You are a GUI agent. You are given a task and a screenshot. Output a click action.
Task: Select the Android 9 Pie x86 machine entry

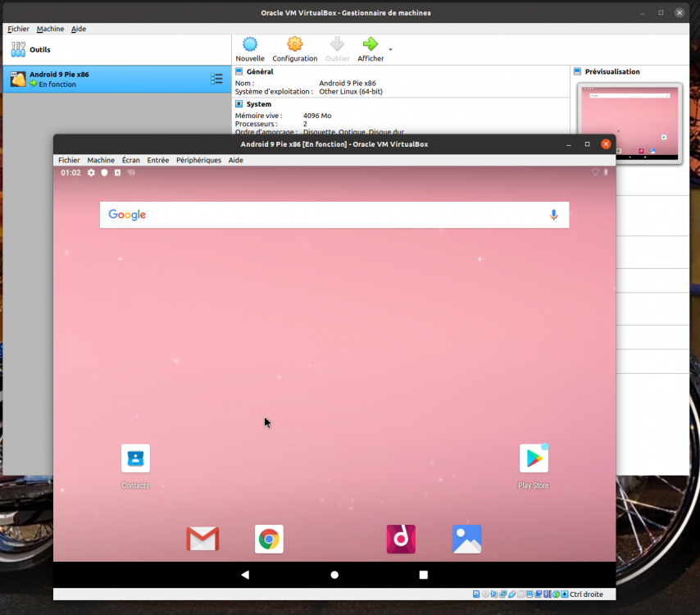117,79
